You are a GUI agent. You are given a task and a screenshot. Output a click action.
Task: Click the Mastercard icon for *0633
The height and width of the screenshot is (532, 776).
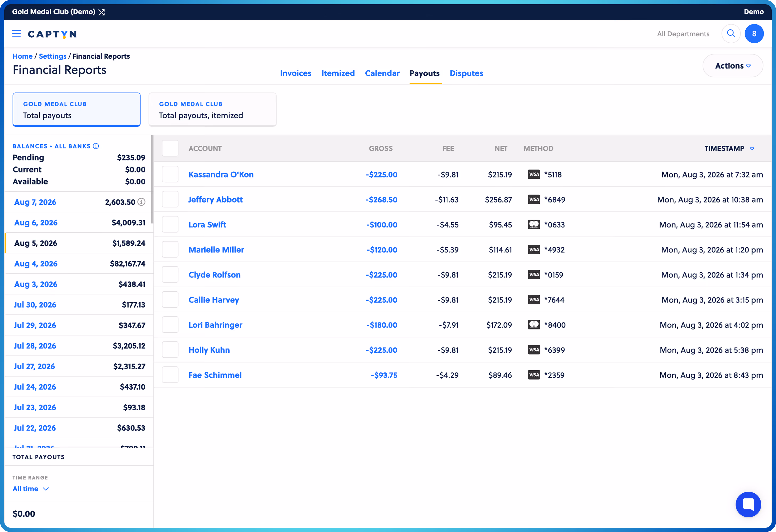(533, 224)
